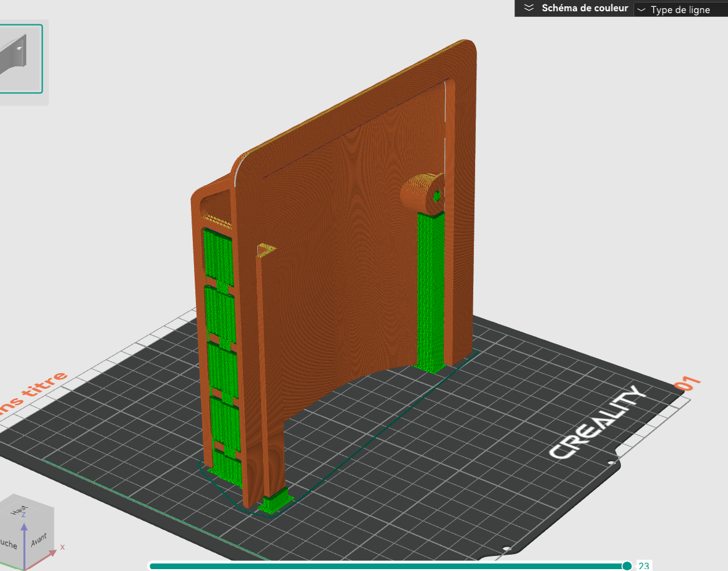Collapse the Schéma de couleur panel with the double chevron
Screen dimensions: 728x571
529,8
